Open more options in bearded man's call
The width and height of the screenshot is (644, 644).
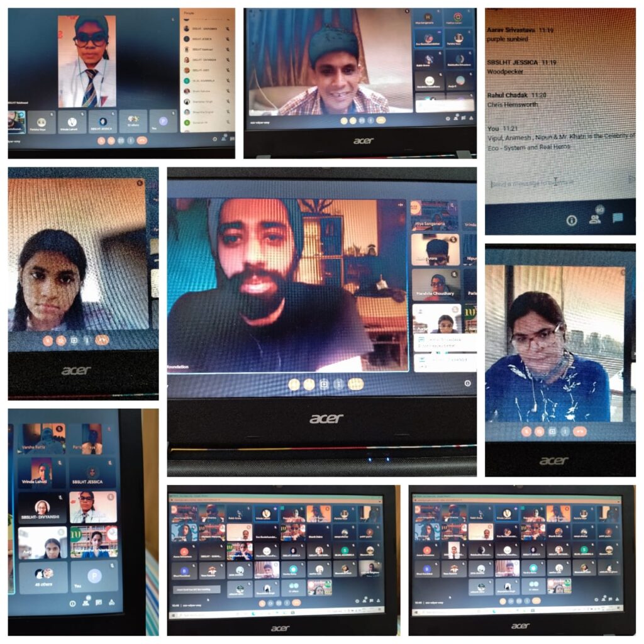[338, 384]
